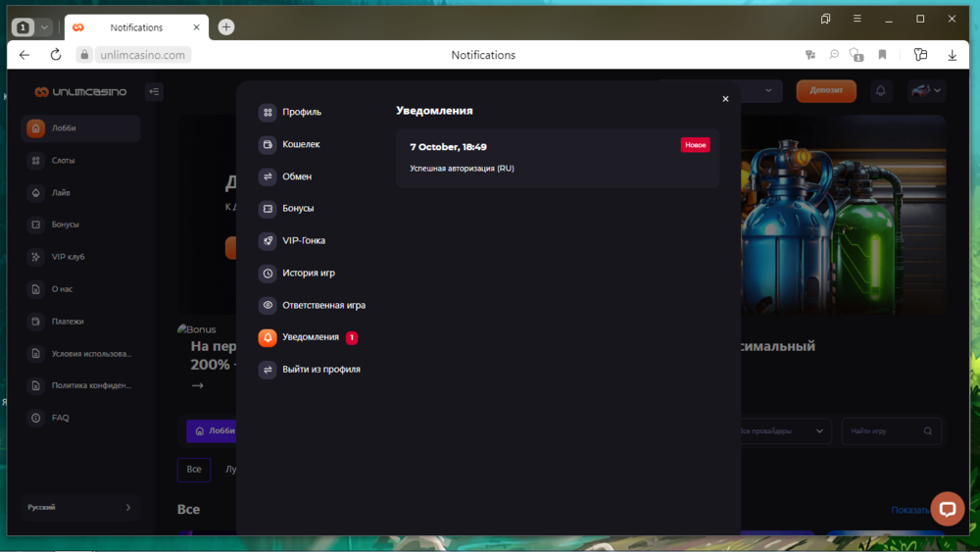Viewport: 980px width, 552px height.
Task: Bookmark this page
Action: [883, 55]
